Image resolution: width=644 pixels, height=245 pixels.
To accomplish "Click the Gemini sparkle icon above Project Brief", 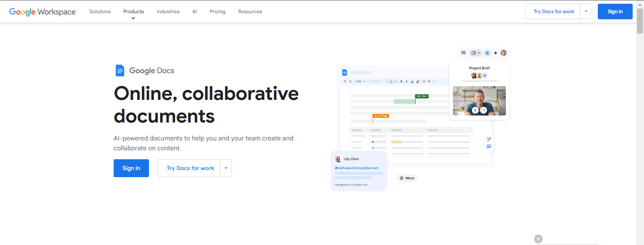I will 495,53.
